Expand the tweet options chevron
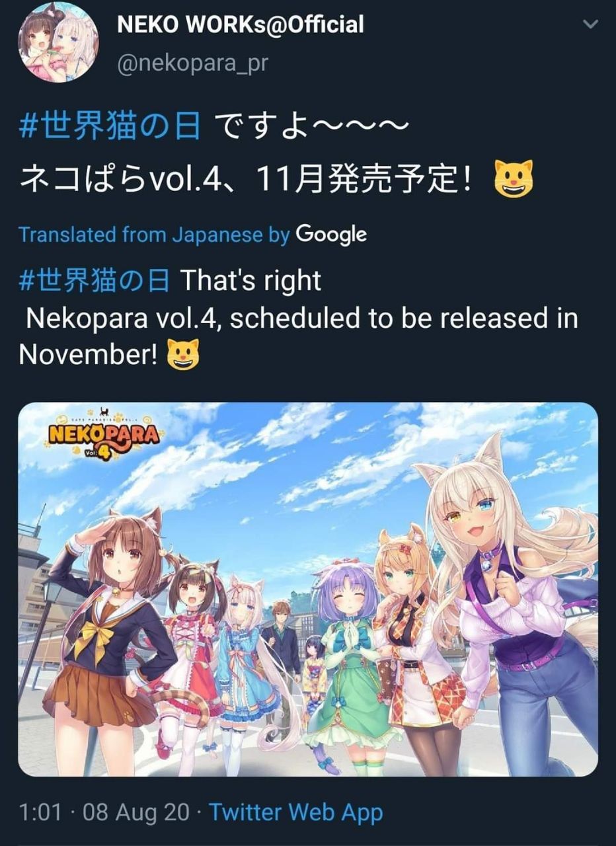 pos(591,24)
